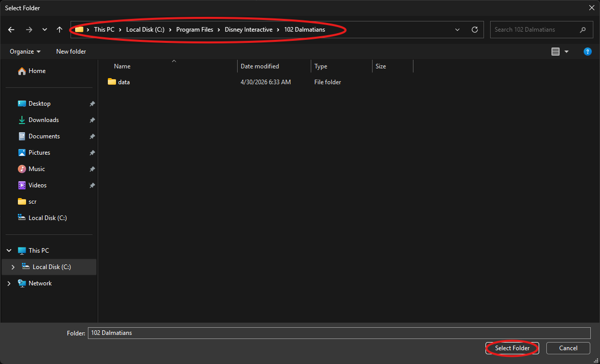The image size is (600, 364).
Task: Click the pin icon beside Pictures
Action: coord(92,153)
